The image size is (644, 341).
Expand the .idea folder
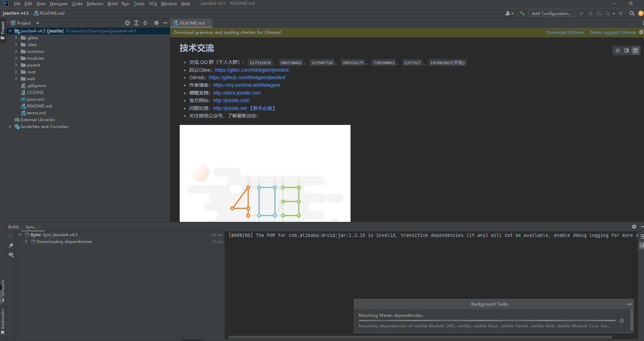pos(16,45)
